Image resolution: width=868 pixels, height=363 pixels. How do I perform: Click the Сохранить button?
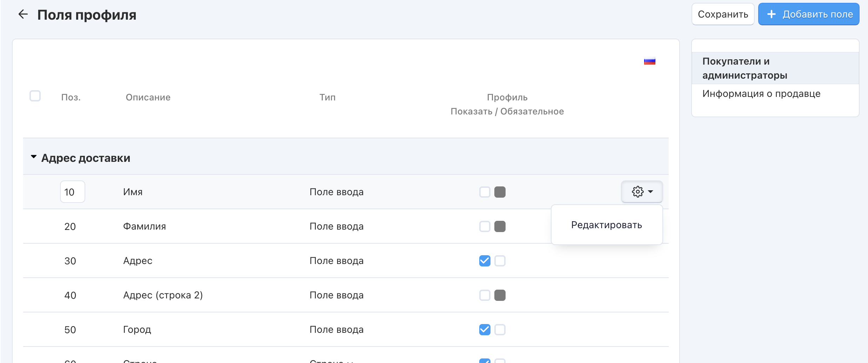pos(723,14)
